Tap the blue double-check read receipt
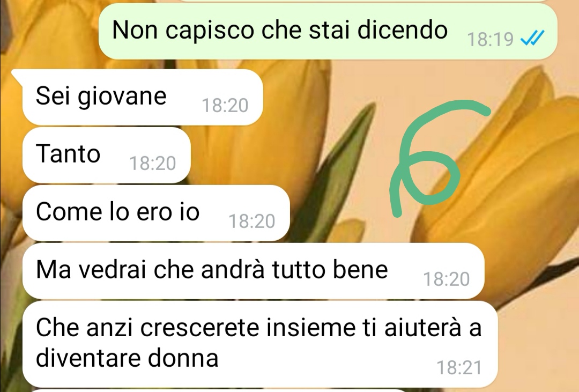 [x=532, y=38]
